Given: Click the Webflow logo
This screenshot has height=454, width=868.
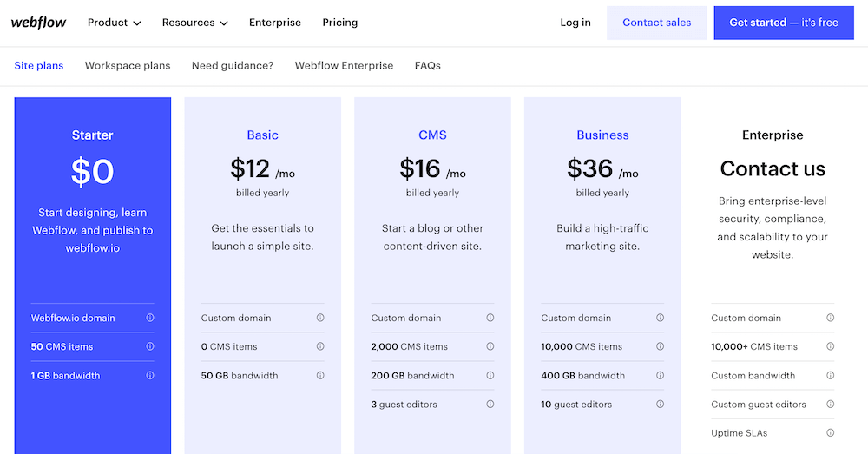Looking at the screenshot, I should tap(38, 23).
